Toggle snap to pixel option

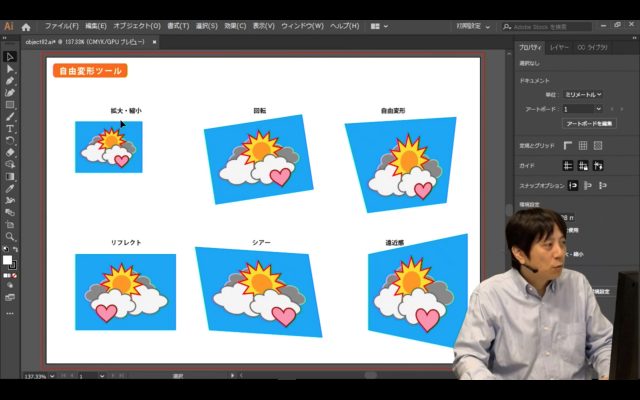click(x=588, y=186)
